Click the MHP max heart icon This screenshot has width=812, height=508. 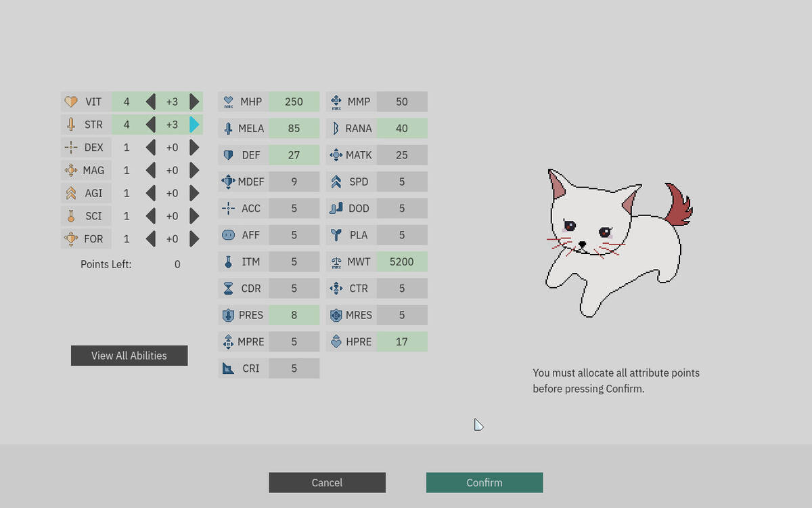pyautogui.click(x=228, y=102)
